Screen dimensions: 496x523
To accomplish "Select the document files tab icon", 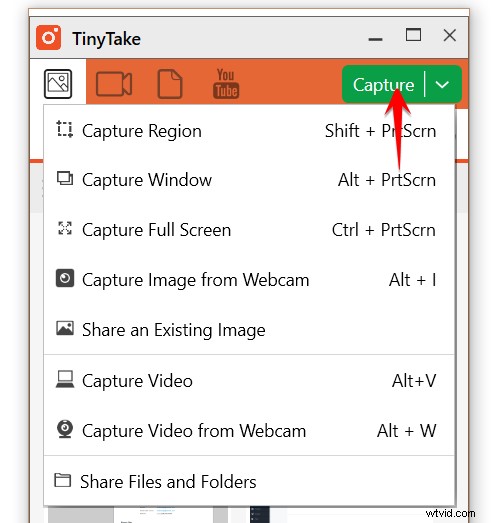I will pyautogui.click(x=170, y=84).
